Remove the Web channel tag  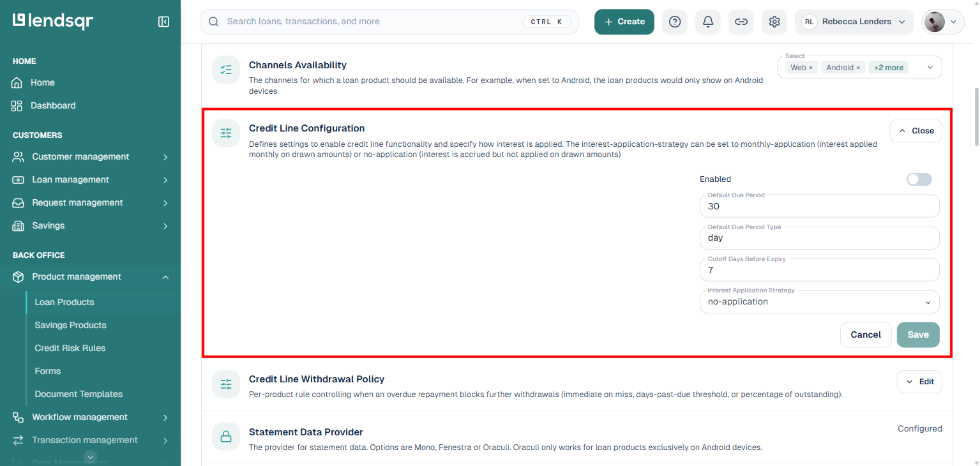811,68
